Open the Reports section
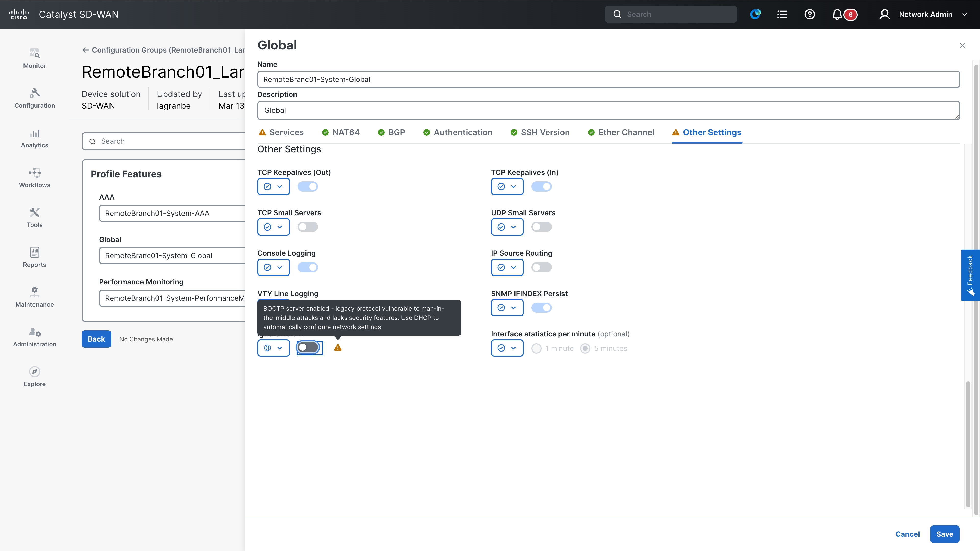 tap(34, 257)
